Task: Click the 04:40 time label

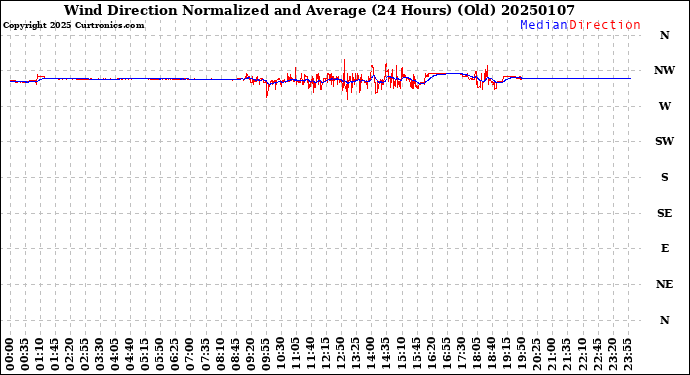Action: point(130,355)
